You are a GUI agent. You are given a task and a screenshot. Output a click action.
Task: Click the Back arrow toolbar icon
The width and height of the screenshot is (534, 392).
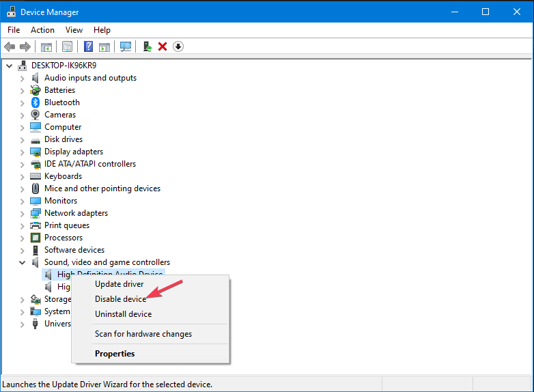pyautogui.click(x=10, y=46)
